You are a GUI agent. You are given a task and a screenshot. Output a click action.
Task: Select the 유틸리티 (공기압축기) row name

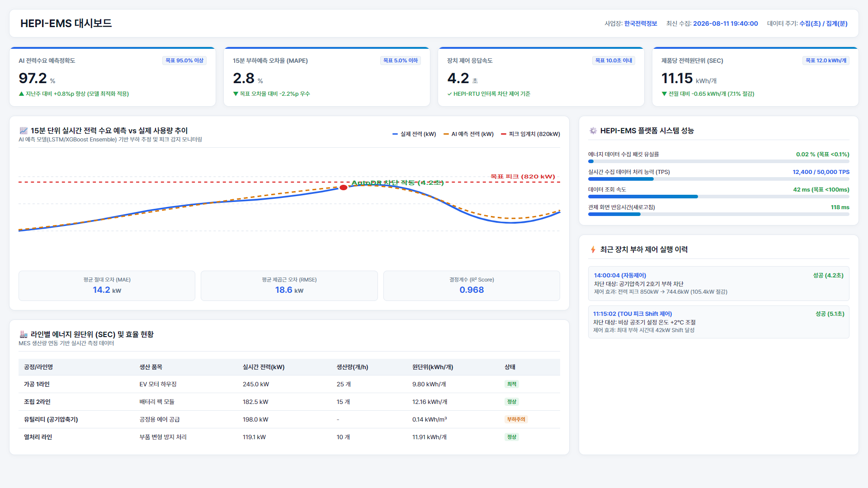coord(51,420)
